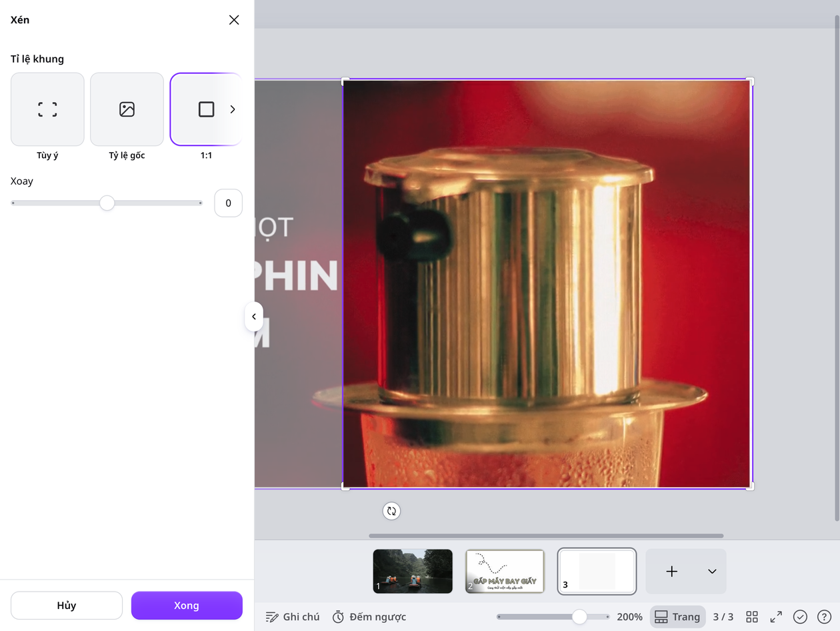The width and height of the screenshot is (840, 631).
Task: Click the rotation value input field
Action: (x=228, y=203)
